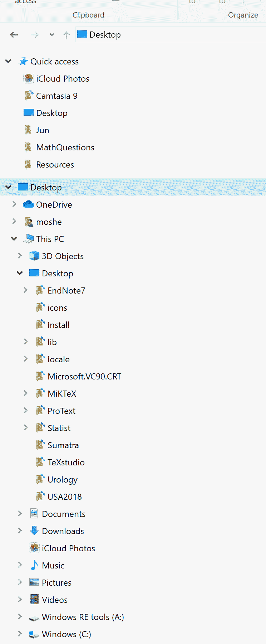266x644 pixels.
Task: Select the USA2018 folder icon
Action: point(40,497)
